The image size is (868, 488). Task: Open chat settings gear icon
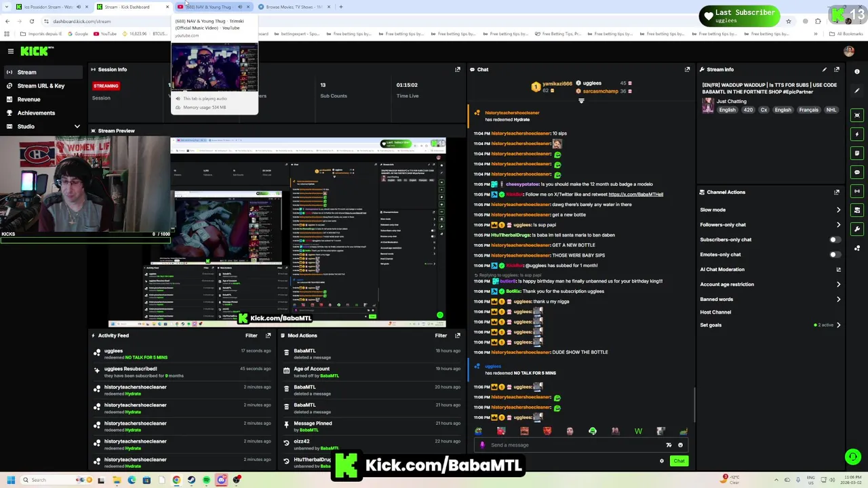click(x=662, y=461)
